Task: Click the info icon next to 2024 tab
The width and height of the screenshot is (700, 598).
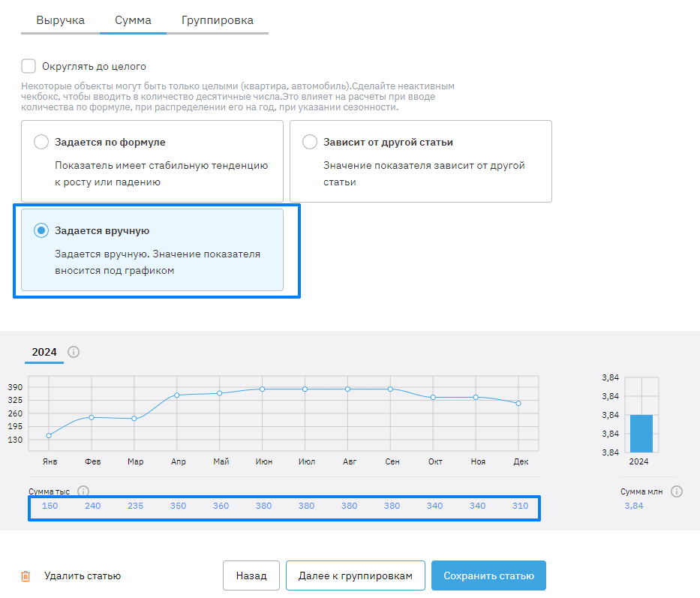Action: click(x=74, y=352)
